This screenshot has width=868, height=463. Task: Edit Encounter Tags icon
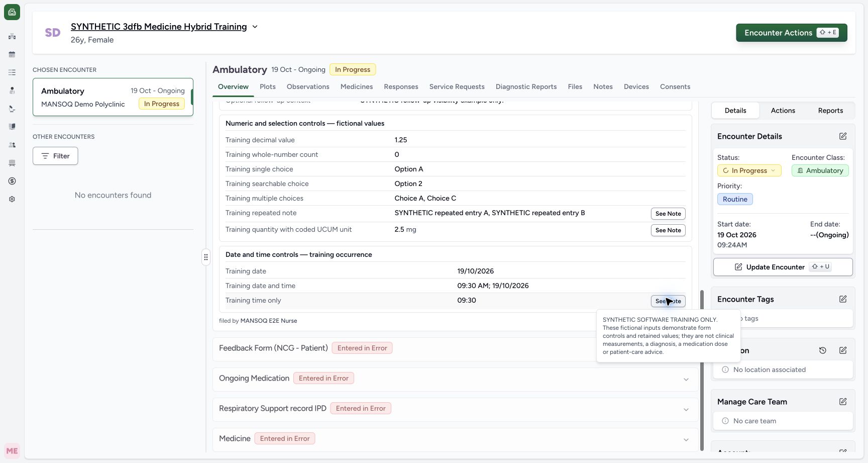pyautogui.click(x=843, y=299)
